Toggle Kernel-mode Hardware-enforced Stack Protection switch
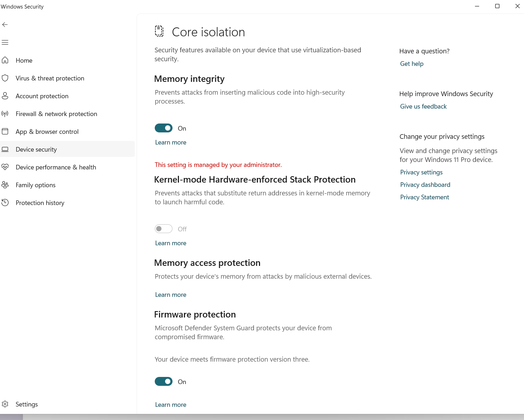The width and height of the screenshot is (524, 420). coord(164,229)
